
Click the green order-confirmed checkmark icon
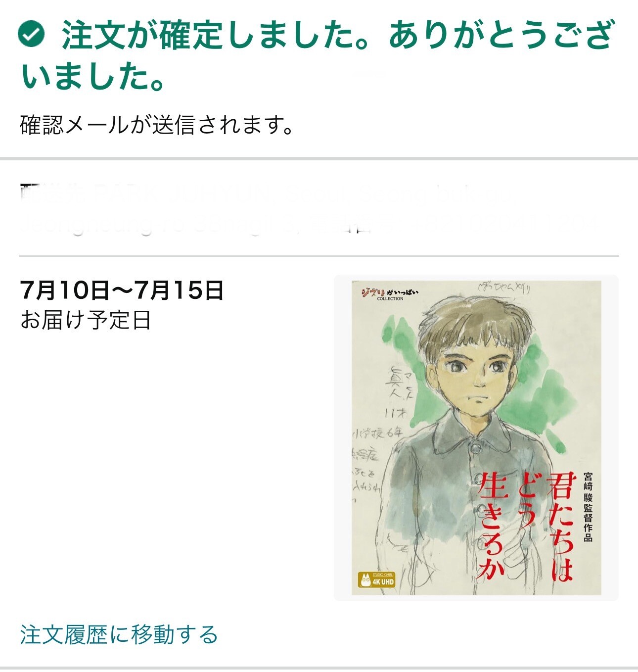coord(31,34)
